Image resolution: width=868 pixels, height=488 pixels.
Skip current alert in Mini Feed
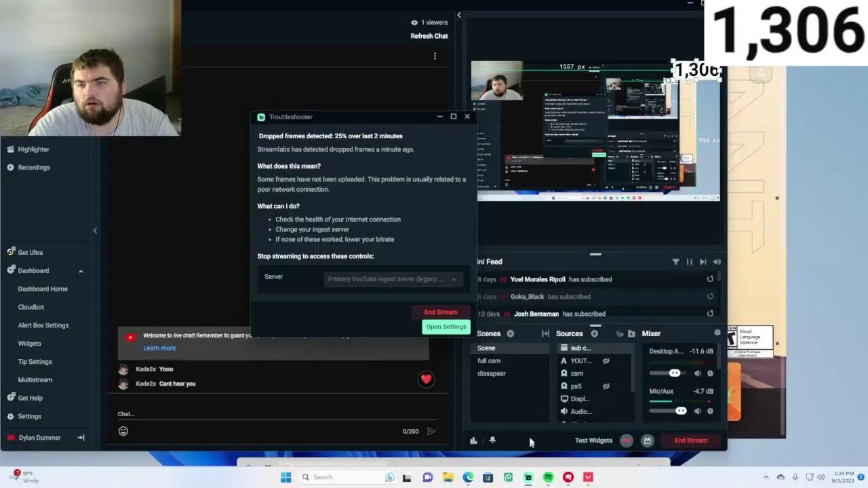coord(703,262)
